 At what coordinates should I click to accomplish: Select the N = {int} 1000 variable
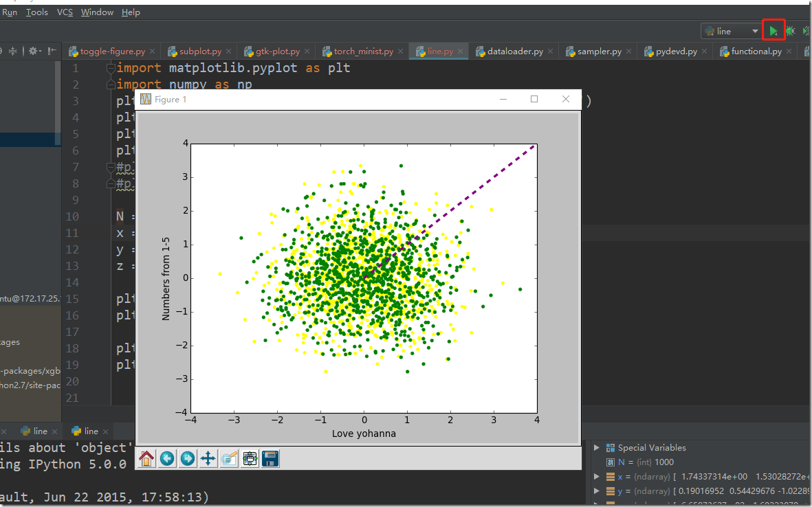640,462
